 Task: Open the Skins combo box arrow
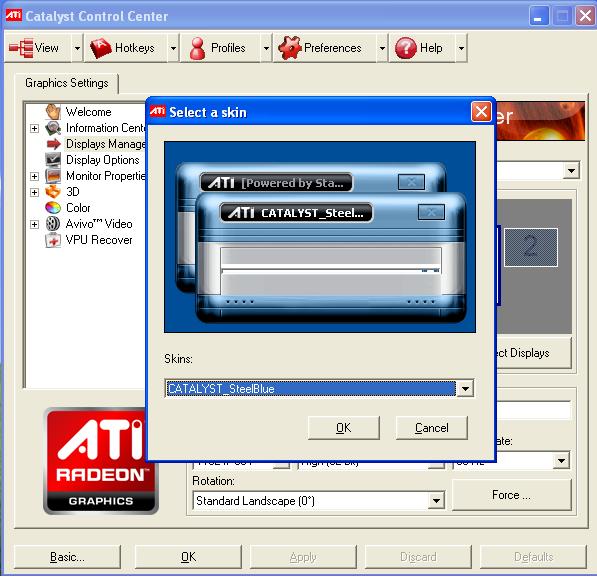(x=465, y=389)
